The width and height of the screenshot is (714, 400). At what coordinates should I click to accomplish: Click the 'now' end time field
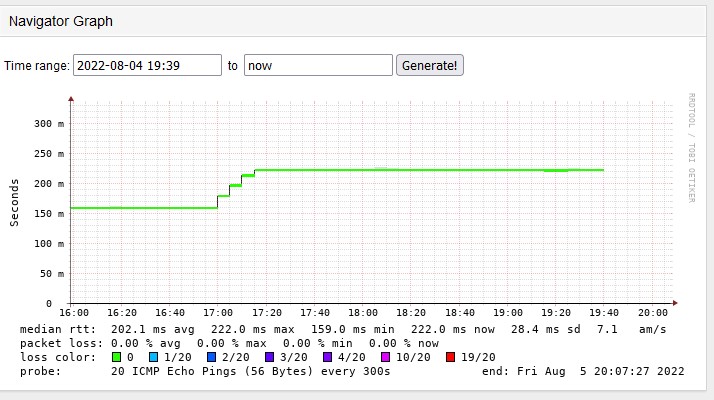(x=318, y=65)
